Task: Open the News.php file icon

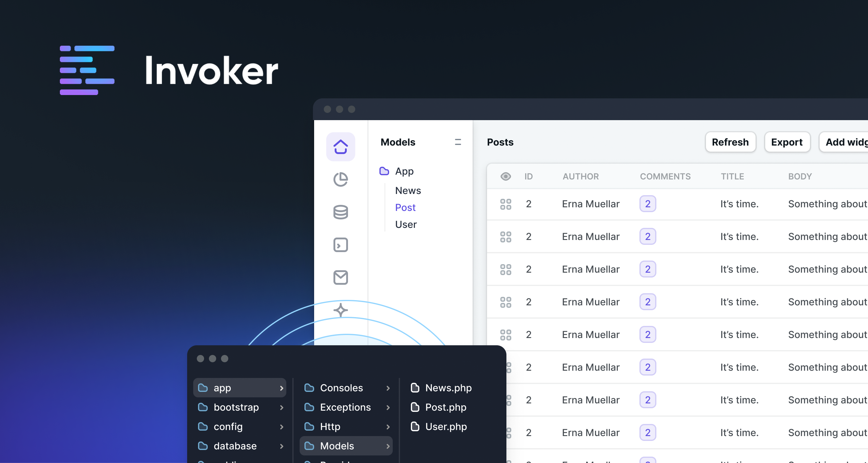Action: tap(415, 388)
